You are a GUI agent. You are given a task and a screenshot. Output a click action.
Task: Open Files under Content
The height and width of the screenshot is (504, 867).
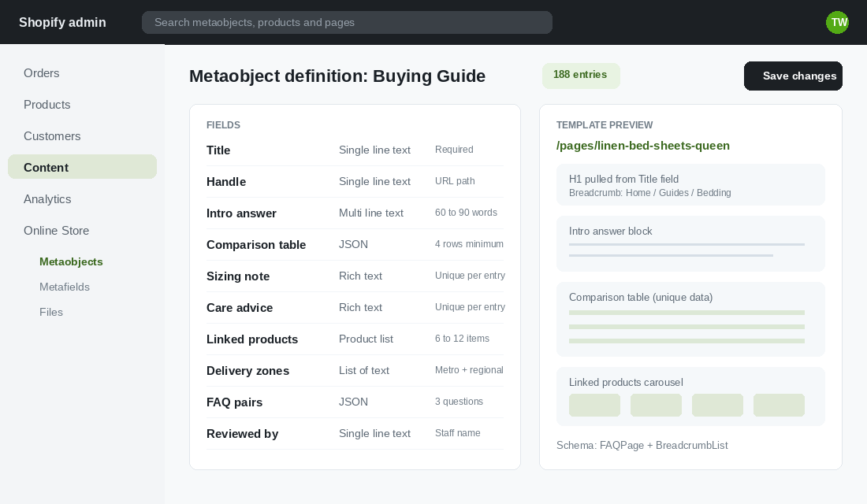tap(51, 312)
